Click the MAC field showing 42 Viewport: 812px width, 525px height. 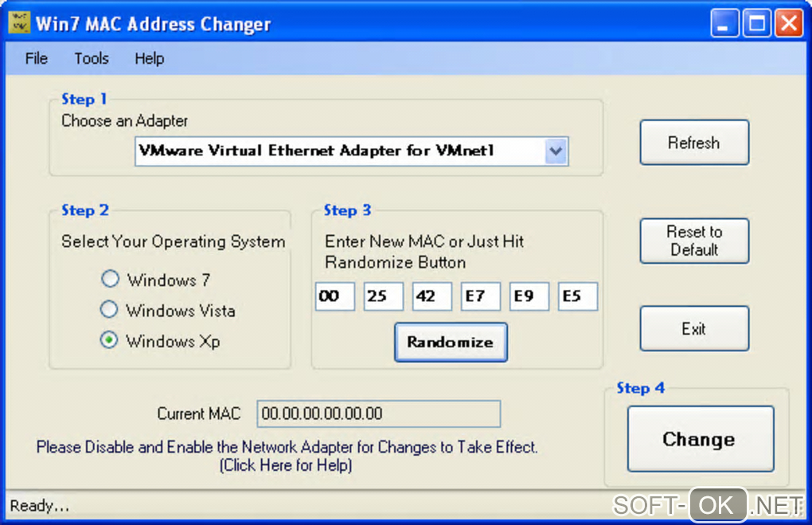coord(432,296)
